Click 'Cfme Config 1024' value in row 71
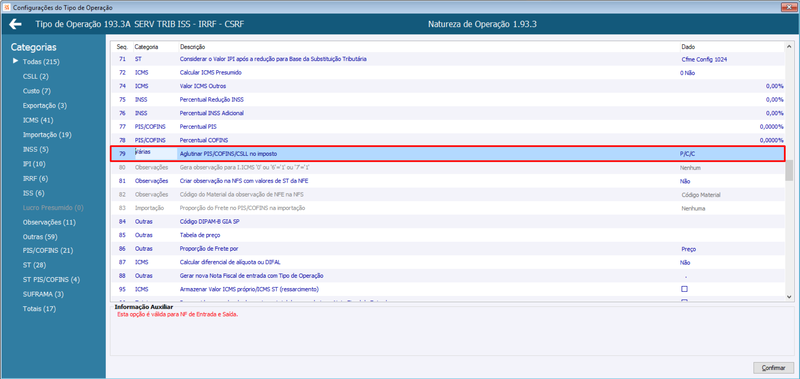800x379 pixels. (x=704, y=59)
